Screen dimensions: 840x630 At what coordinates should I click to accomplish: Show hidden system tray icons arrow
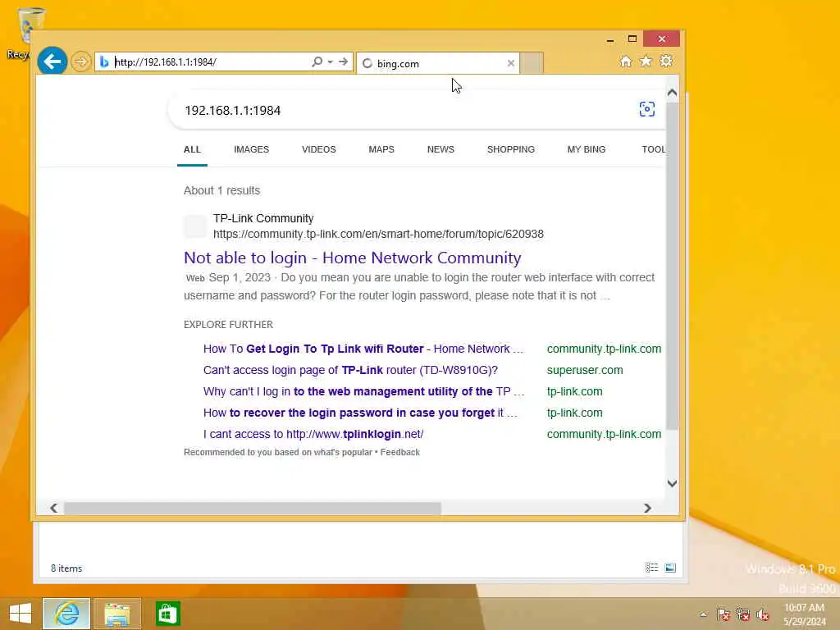(703, 614)
